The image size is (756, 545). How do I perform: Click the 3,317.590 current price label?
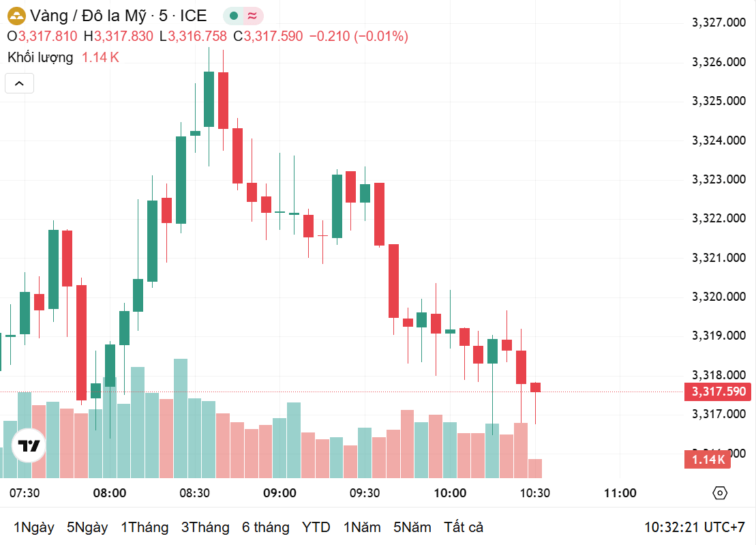click(718, 391)
